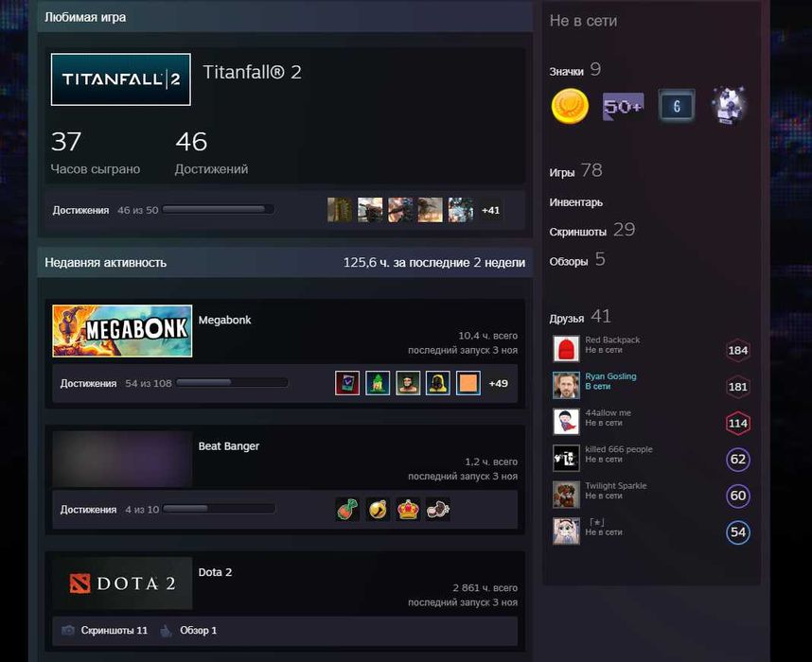Click the Titanfall® 2 title link
Viewport: 812px width, 662px height.
click(x=252, y=72)
